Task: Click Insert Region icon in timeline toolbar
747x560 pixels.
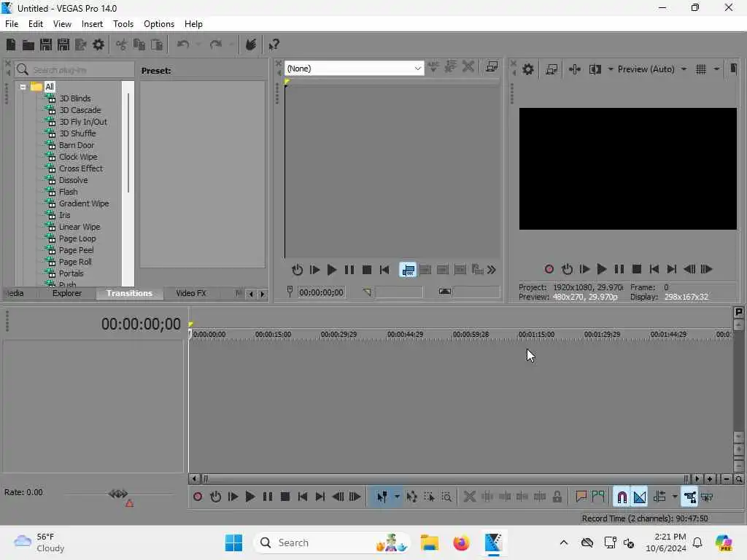Action: [598, 497]
